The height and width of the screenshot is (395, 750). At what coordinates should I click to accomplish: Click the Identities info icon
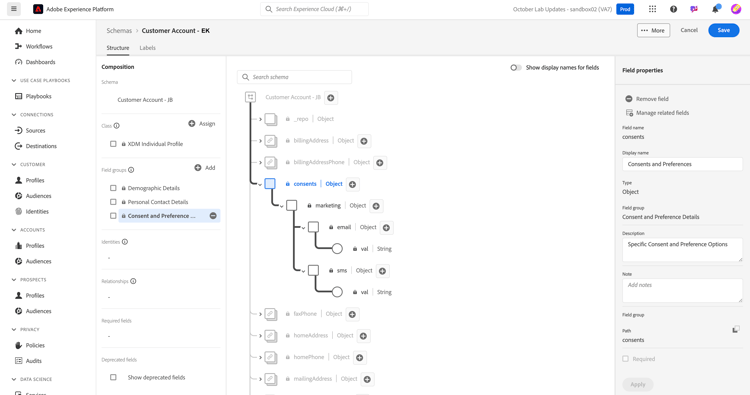125,241
